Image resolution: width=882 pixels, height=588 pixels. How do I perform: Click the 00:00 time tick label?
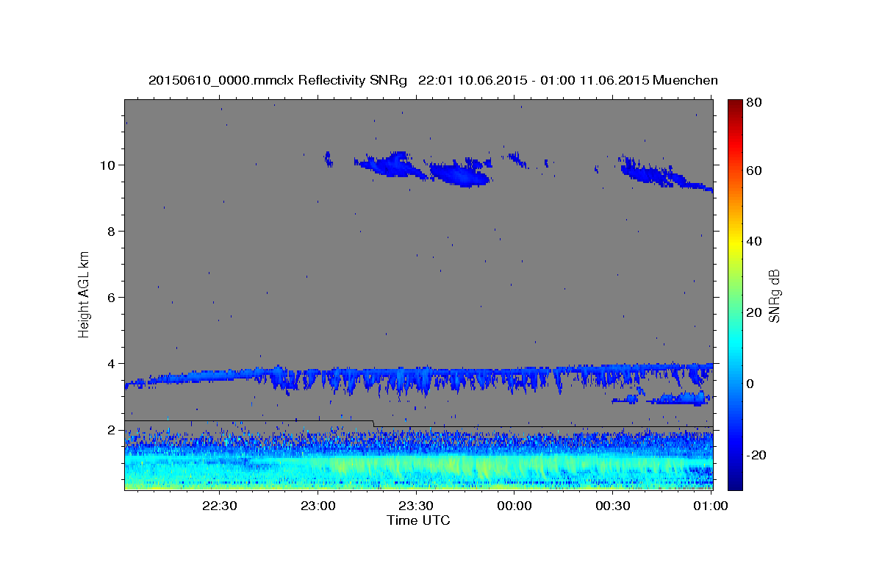coord(514,506)
